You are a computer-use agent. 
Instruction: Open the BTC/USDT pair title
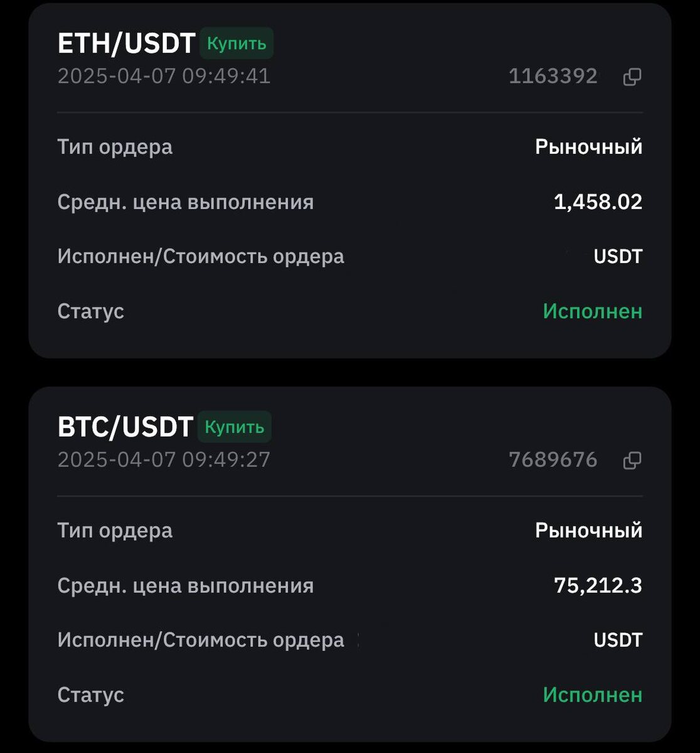pyautogui.click(x=125, y=427)
